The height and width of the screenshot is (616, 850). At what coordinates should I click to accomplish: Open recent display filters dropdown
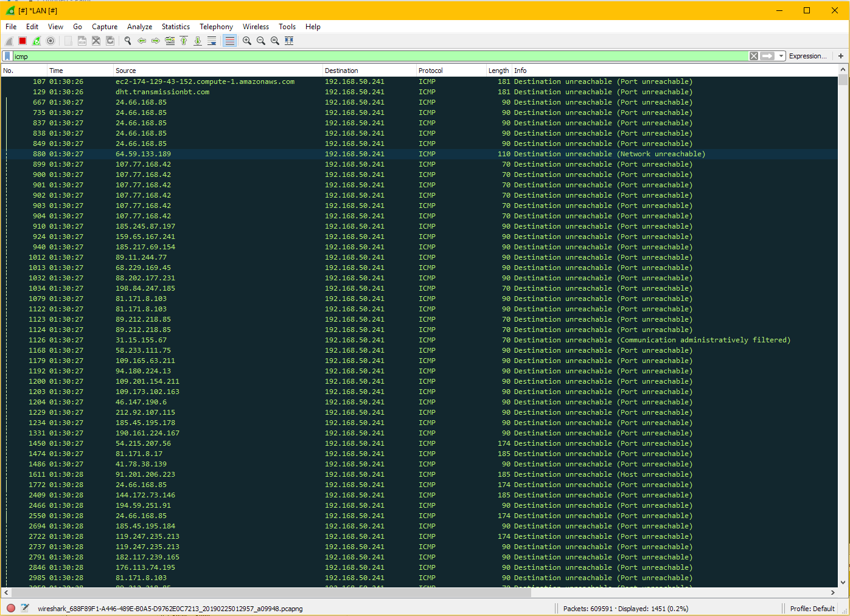(781, 56)
